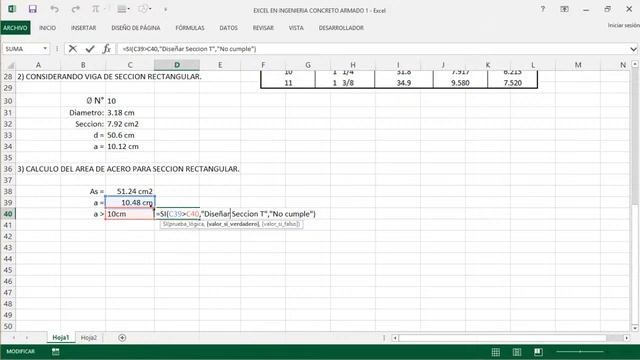This screenshot has width=640, height=360.
Task: Click cell showing 10.48 cm
Action: (x=130, y=203)
